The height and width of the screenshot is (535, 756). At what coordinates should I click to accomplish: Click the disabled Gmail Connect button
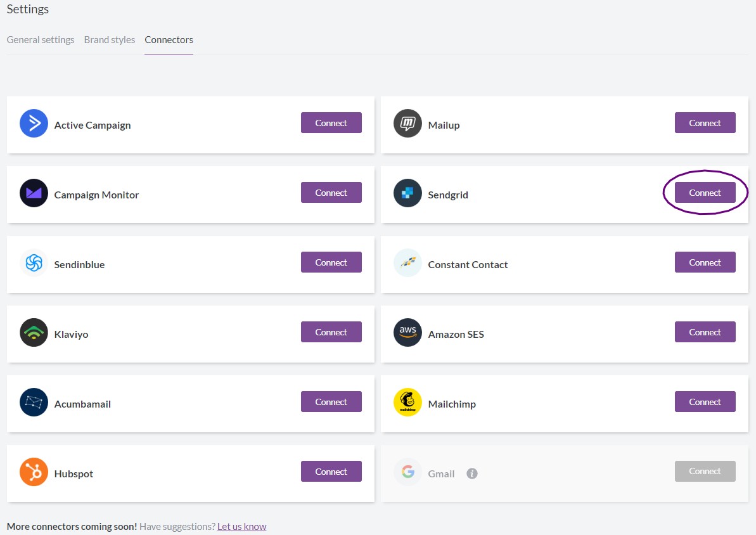click(x=705, y=472)
